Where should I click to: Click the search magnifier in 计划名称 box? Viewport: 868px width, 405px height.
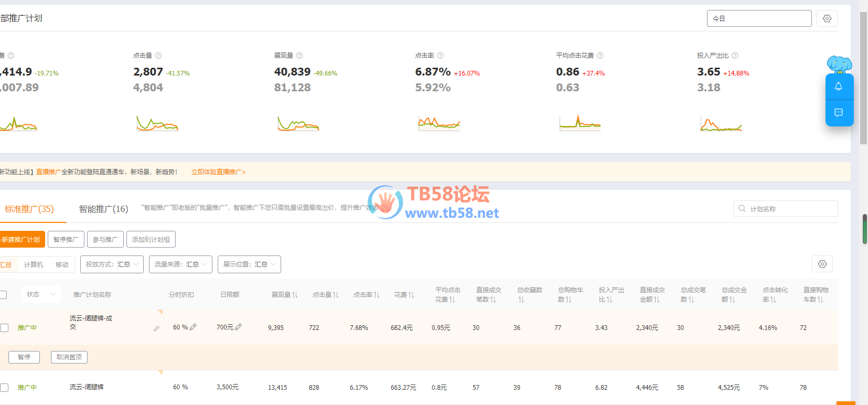tap(742, 209)
